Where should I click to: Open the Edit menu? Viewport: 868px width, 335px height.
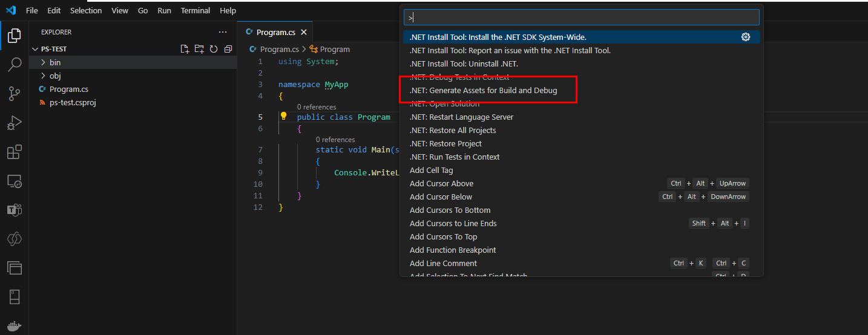click(x=54, y=10)
